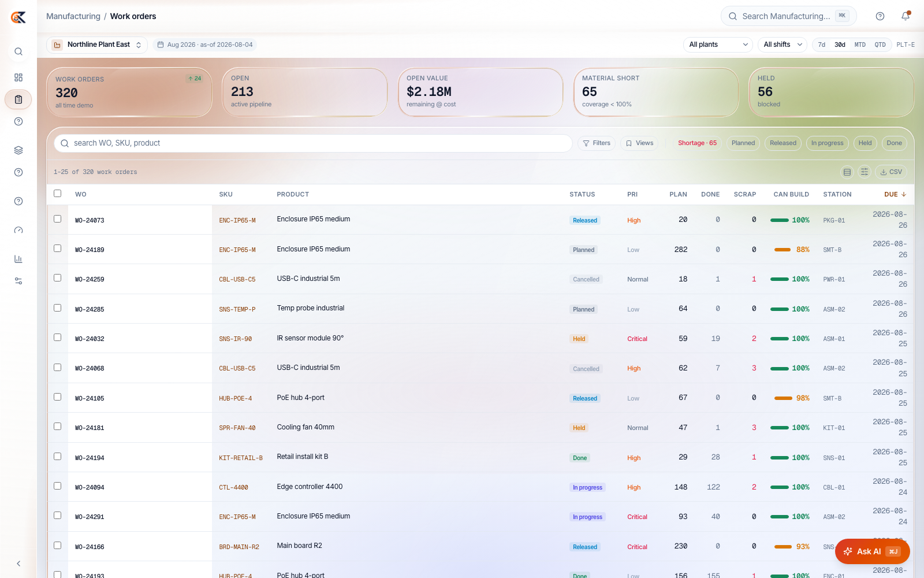Image resolution: width=924 pixels, height=578 pixels.
Task: Switch the range to 7d
Action: click(x=822, y=45)
